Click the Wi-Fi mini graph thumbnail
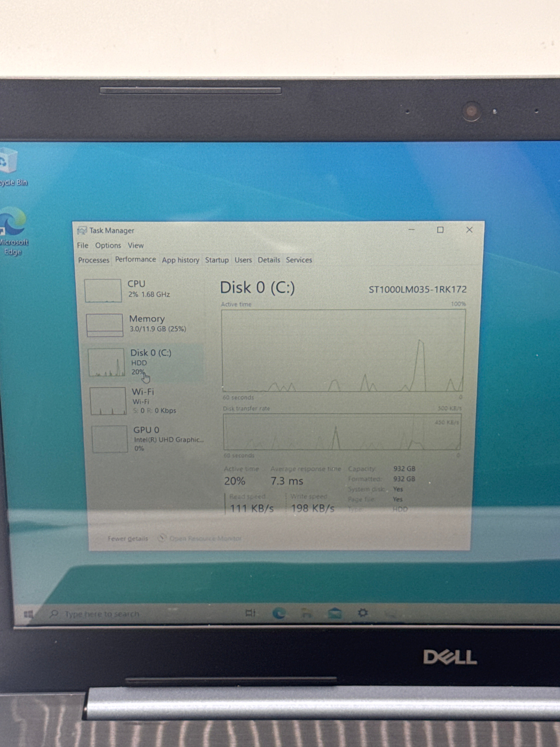This screenshot has height=747, width=560. 108,401
